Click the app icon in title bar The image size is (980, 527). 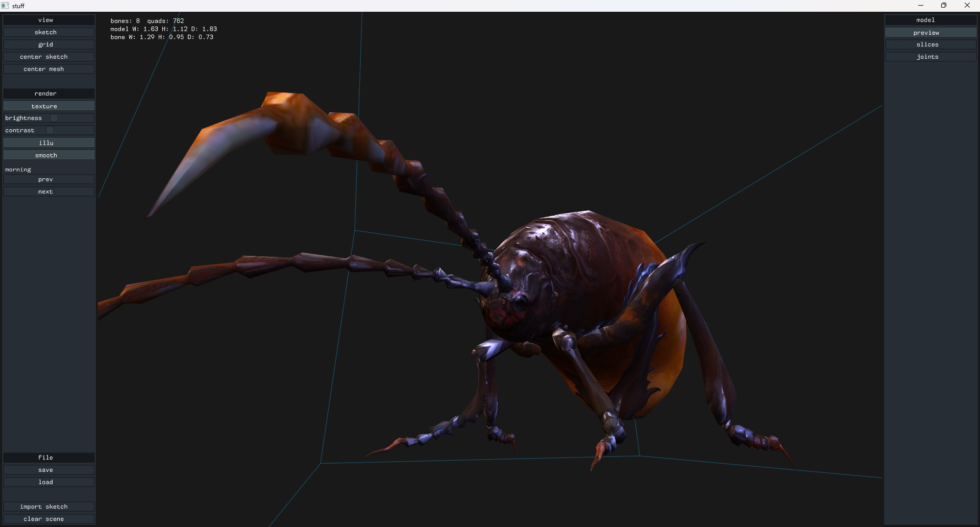coord(5,6)
